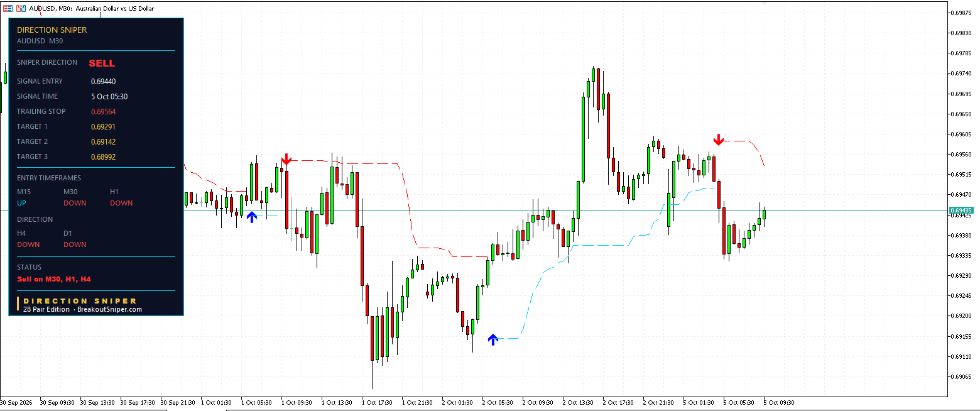Click the DOWN status under D1
The image size is (980, 411).
pos(75,244)
